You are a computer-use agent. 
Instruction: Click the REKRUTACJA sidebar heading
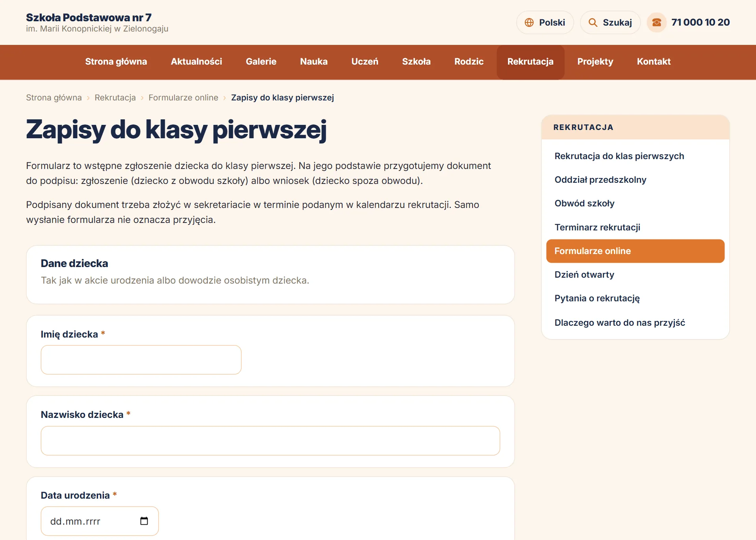(x=583, y=127)
